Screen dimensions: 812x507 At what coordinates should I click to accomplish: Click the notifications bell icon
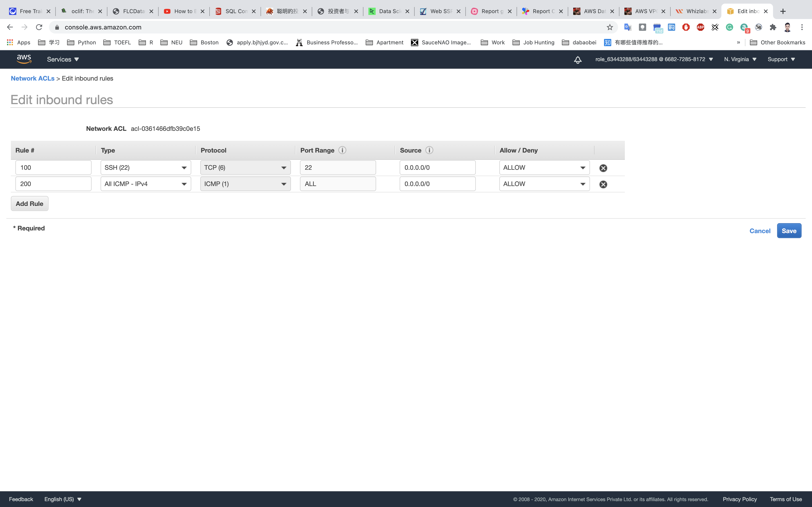tap(578, 60)
